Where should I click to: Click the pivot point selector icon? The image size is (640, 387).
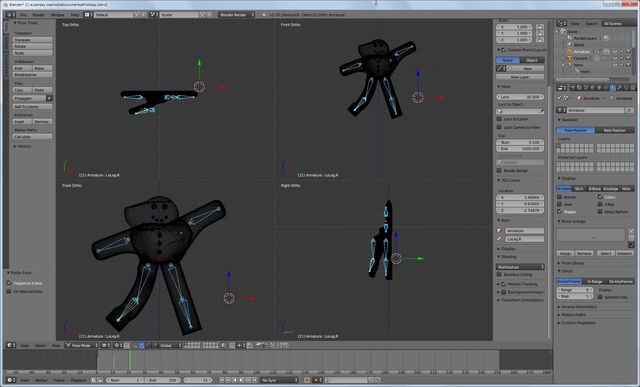pos(118,345)
